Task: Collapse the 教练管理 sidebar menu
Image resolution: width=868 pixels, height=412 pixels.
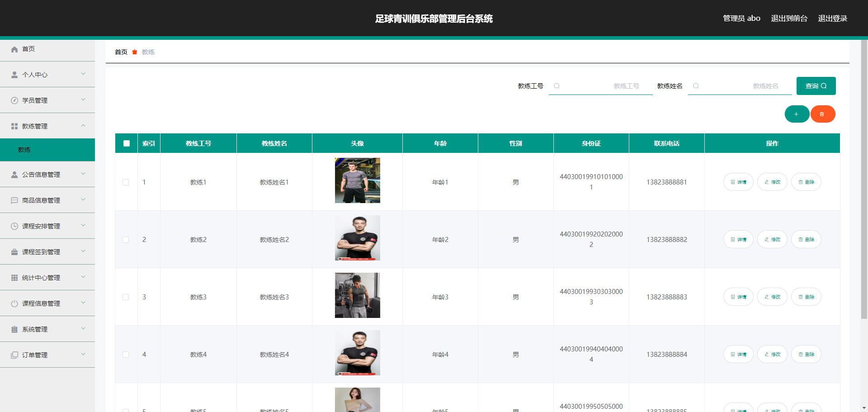Action: (x=47, y=126)
